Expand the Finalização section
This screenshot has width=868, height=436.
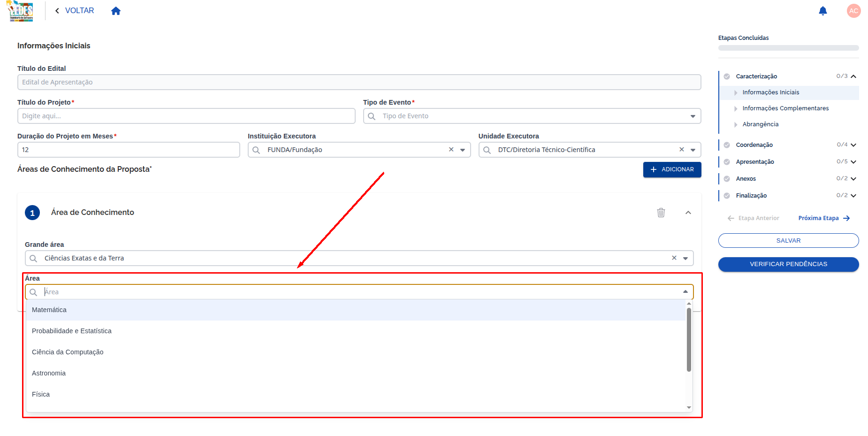pyautogui.click(x=853, y=196)
